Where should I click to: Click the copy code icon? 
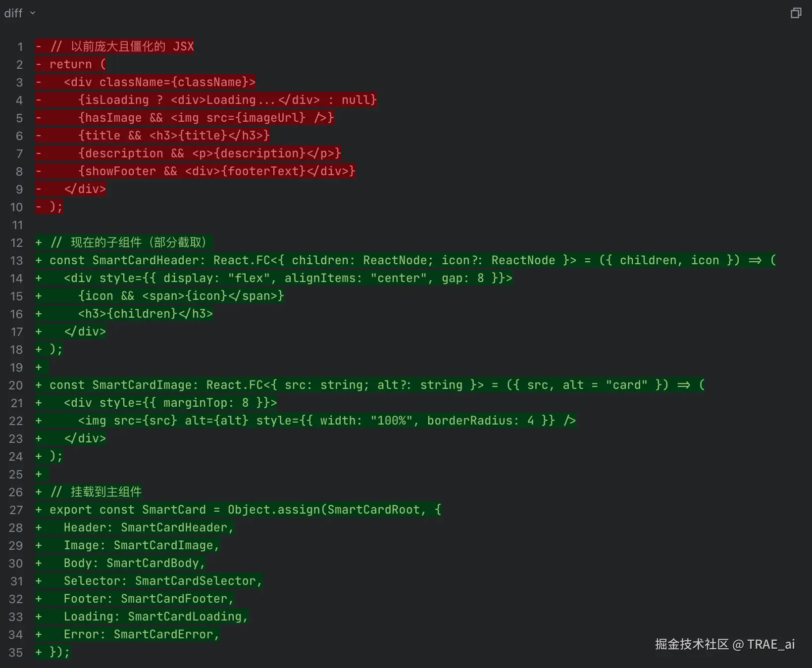coord(796,13)
